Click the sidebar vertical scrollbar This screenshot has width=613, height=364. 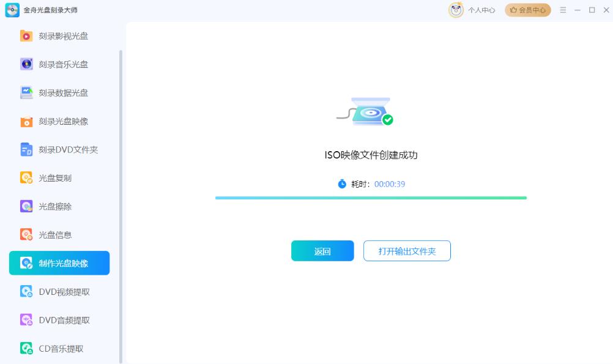click(121, 206)
